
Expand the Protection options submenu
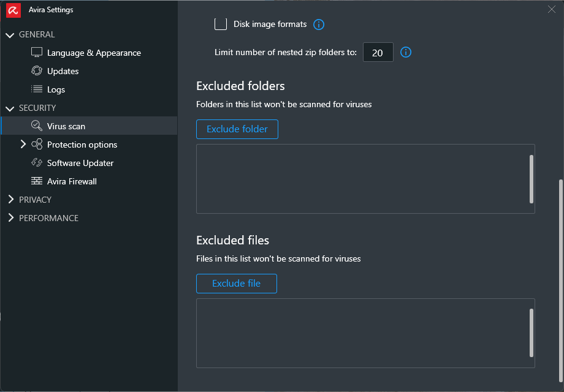[x=23, y=144]
